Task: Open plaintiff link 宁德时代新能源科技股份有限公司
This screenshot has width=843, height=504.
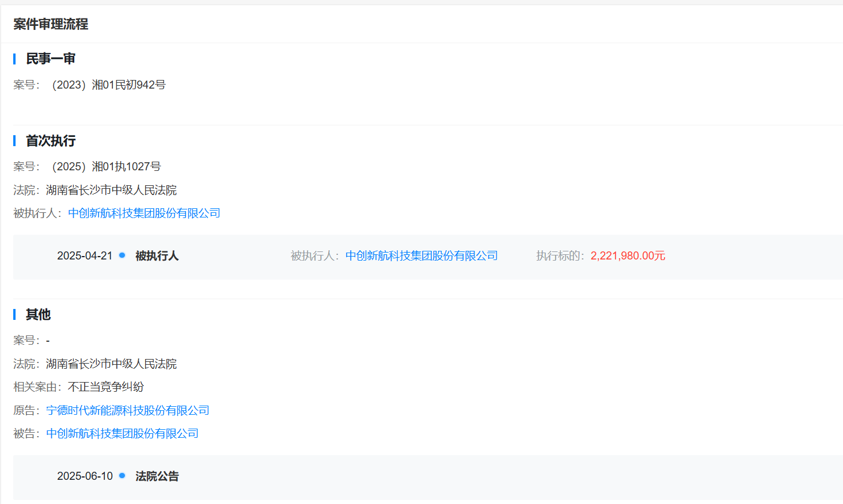Action: 128,410
